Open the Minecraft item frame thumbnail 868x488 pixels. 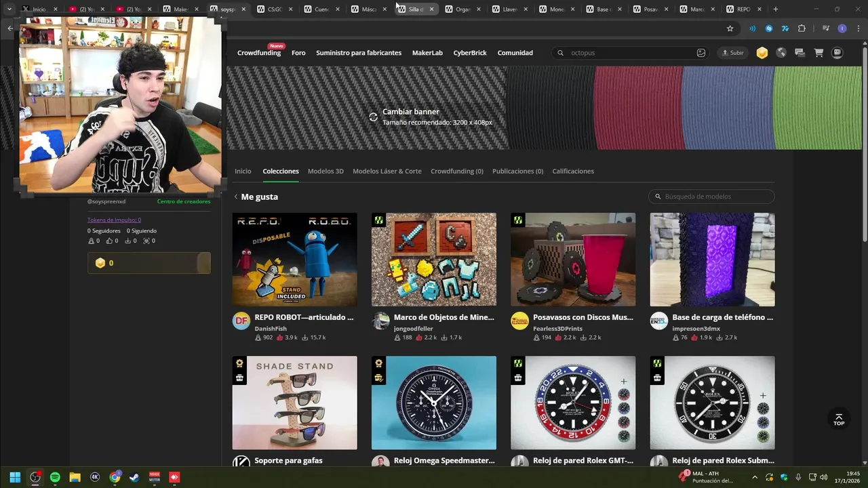pos(434,260)
